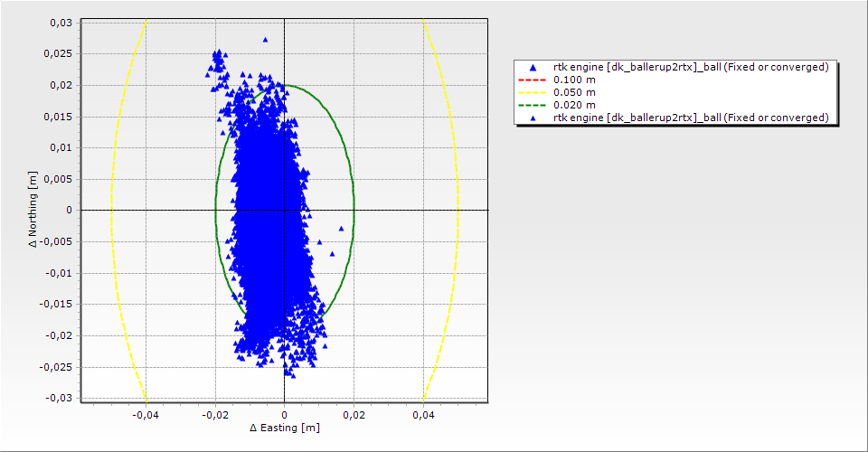Click the topmost isolated blue data point
The image size is (868, 452).
coord(265,40)
